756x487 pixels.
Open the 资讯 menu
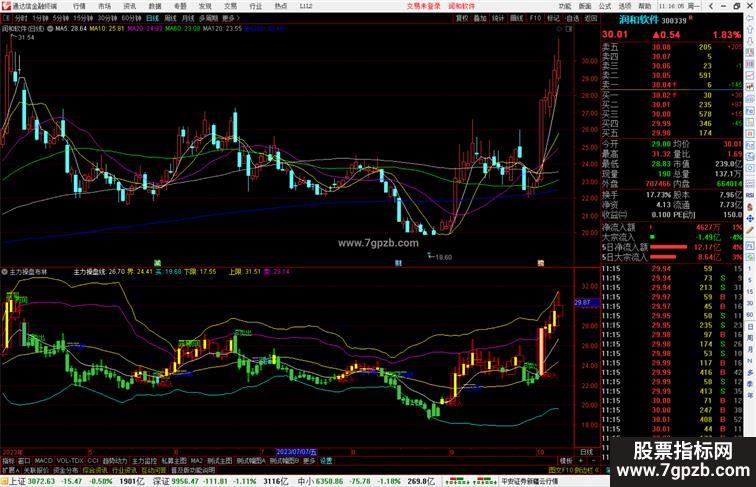(130, 6)
